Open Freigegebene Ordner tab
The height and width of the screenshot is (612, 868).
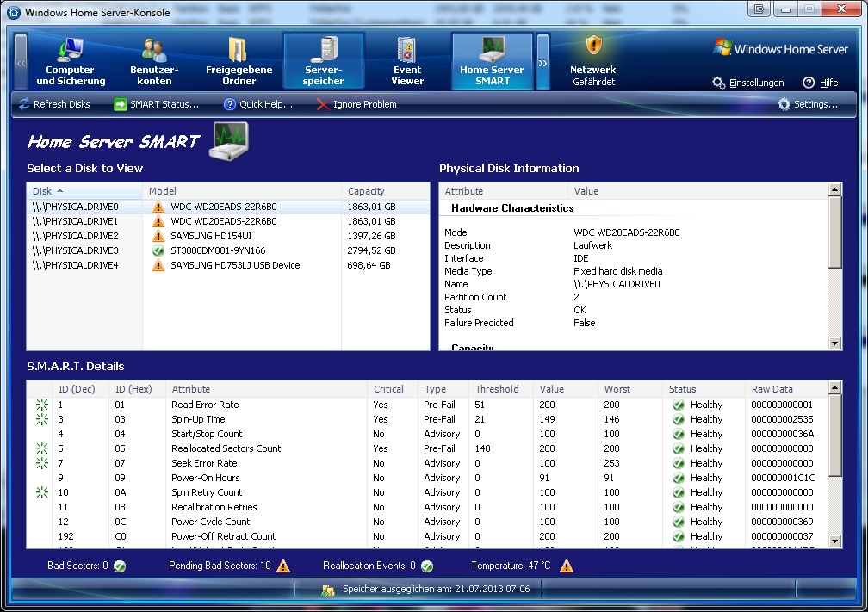tap(239, 61)
